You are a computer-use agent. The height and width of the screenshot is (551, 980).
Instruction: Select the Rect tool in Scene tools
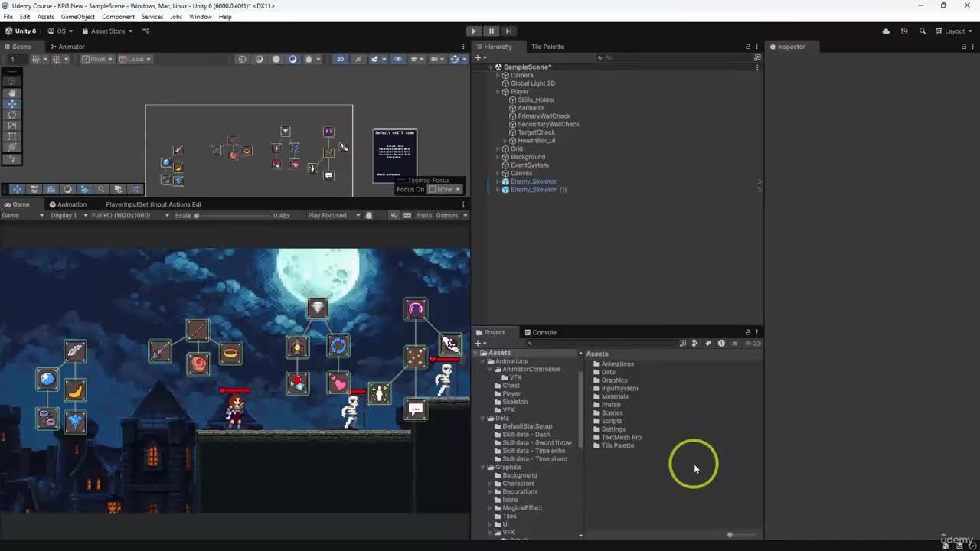(x=12, y=135)
